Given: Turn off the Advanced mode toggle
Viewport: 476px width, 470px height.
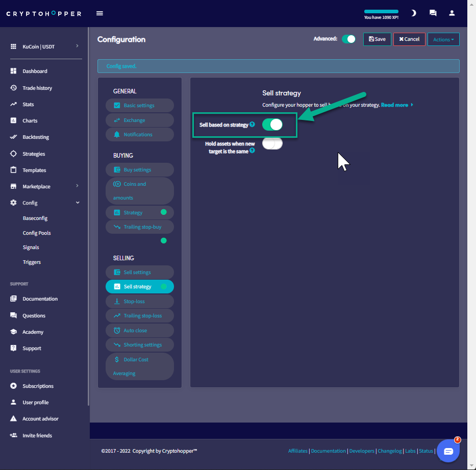Looking at the screenshot, I should (x=348, y=39).
